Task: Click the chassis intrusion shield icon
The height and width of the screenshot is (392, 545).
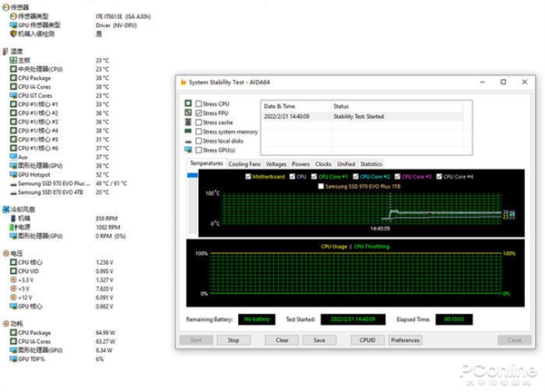Action: (14, 34)
